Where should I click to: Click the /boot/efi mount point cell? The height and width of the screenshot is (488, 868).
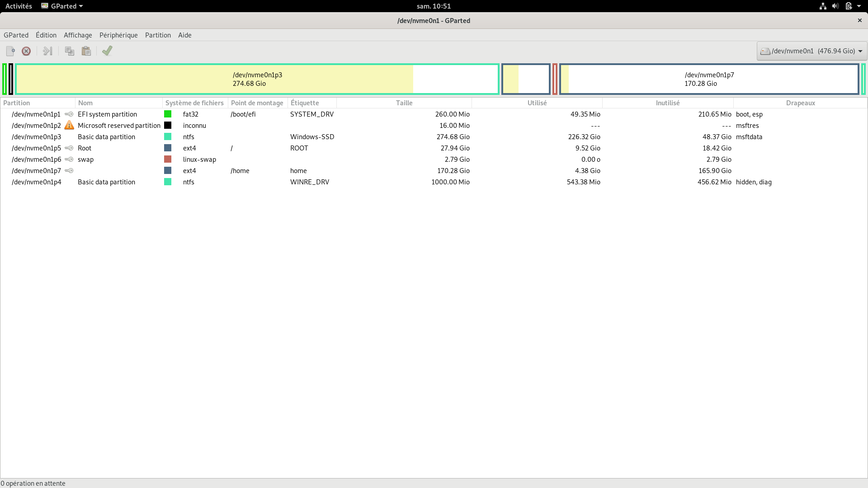click(243, 114)
